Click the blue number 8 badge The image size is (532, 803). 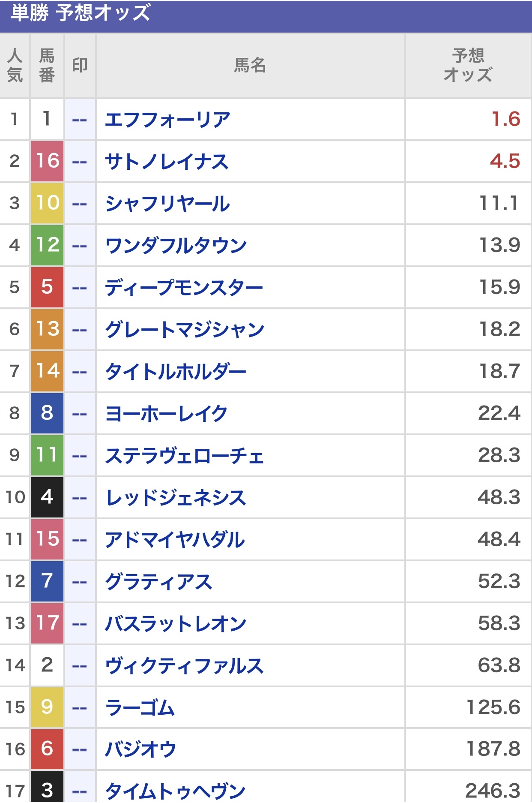pos(47,413)
